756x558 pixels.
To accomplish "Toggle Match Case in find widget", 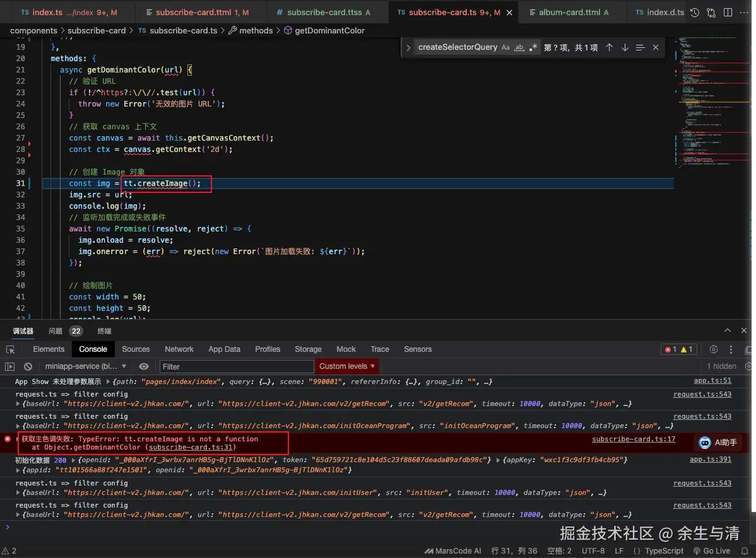I will click(x=505, y=47).
